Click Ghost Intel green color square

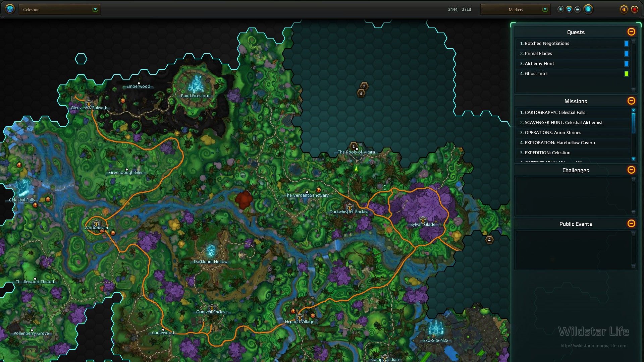pyautogui.click(x=626, y=74)
